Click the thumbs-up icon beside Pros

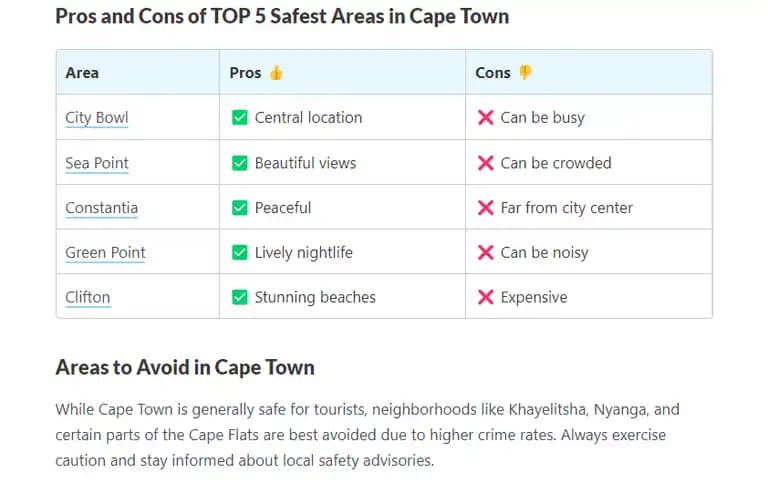pyautogui.click(x=276, y=72)
